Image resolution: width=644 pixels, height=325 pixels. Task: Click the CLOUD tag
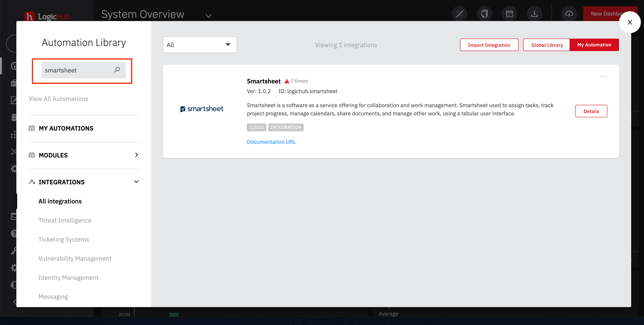tap(256, 127)
